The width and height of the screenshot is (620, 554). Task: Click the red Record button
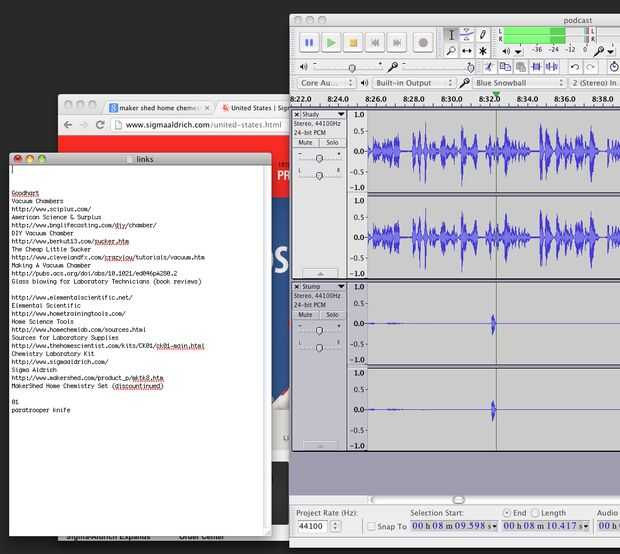(422, 42)
